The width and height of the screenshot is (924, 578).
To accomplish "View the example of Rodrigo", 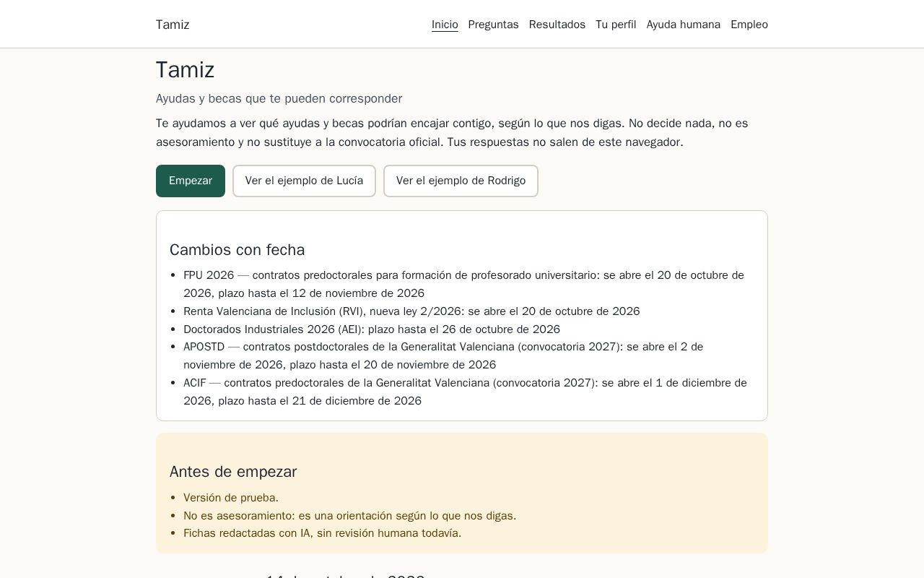I will point(461,181).
